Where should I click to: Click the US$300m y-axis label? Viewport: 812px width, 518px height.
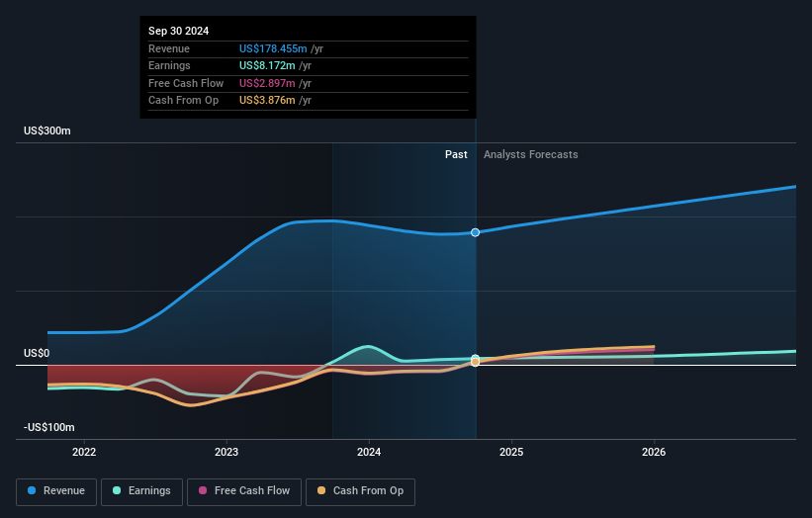47,130
